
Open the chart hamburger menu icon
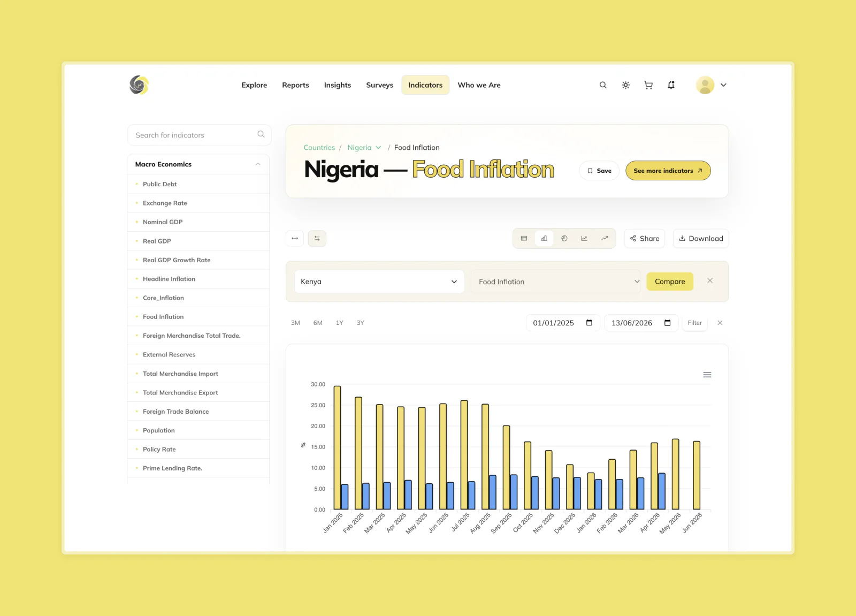[x=707, y=375]
